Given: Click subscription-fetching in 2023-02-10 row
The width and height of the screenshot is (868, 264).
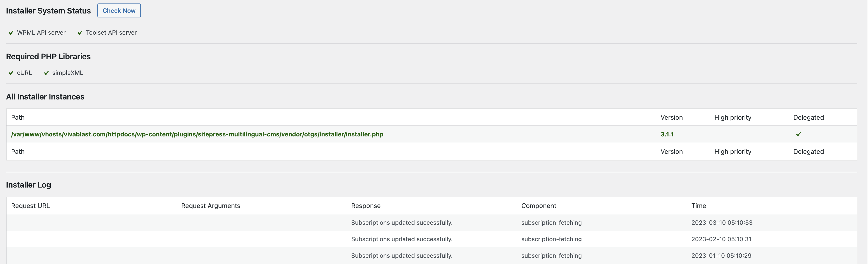Looking at the screenshot, I should [x=551, y=239].
